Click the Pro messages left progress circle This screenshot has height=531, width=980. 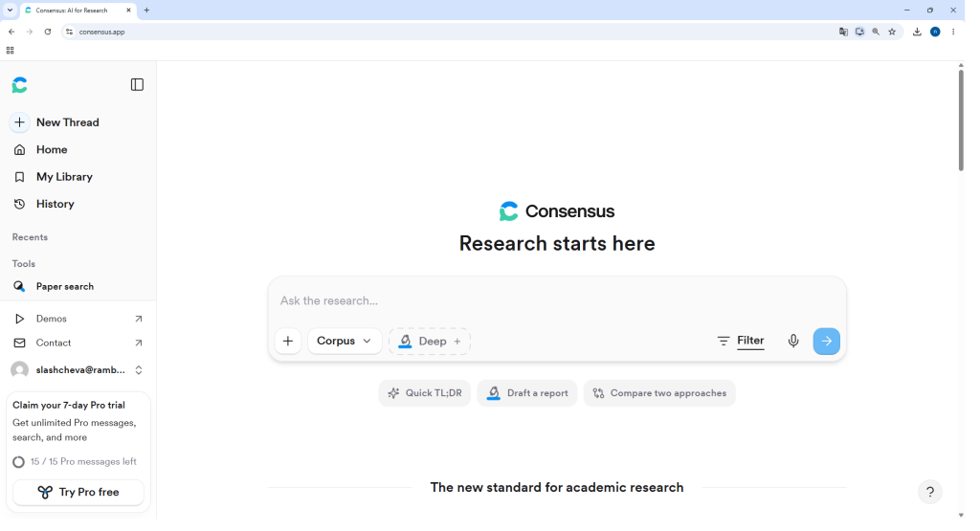(19, 462)
